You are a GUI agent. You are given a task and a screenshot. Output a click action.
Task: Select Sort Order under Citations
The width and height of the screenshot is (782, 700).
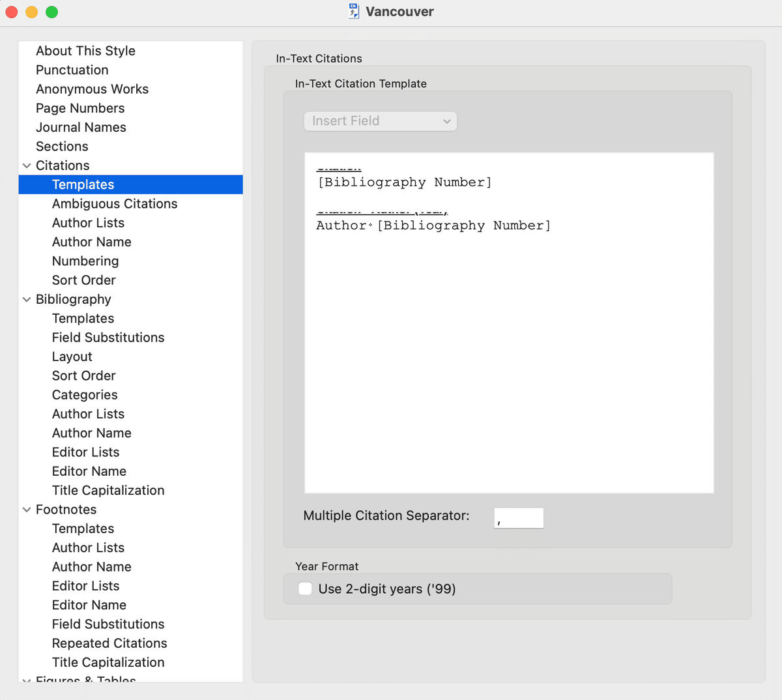[x=83, y=280]
